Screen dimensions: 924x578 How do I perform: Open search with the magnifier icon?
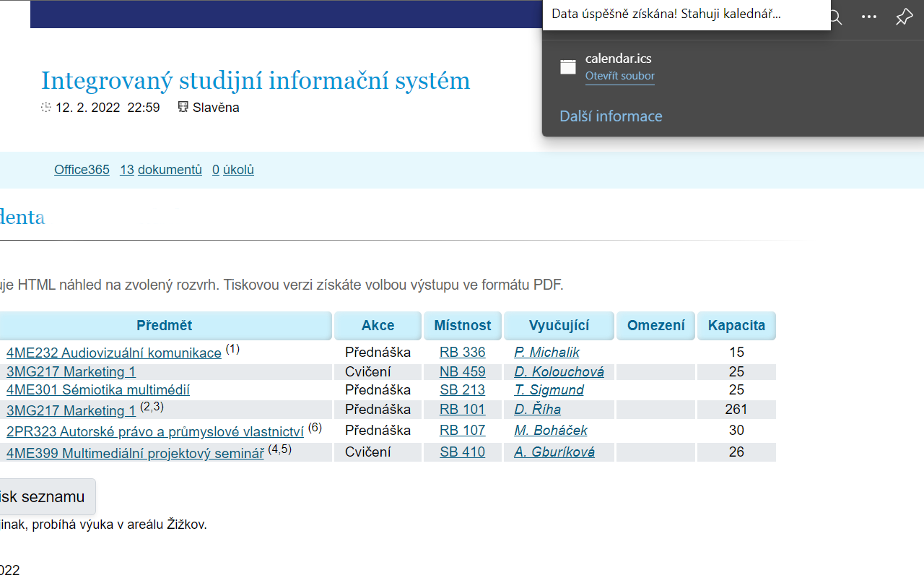(834, 17)
